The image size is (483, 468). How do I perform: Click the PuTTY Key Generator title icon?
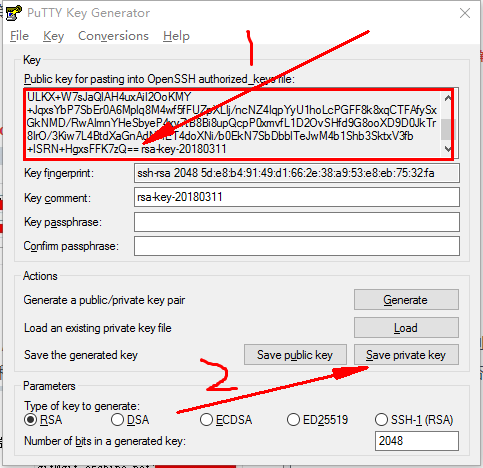(x=14, y=13)
